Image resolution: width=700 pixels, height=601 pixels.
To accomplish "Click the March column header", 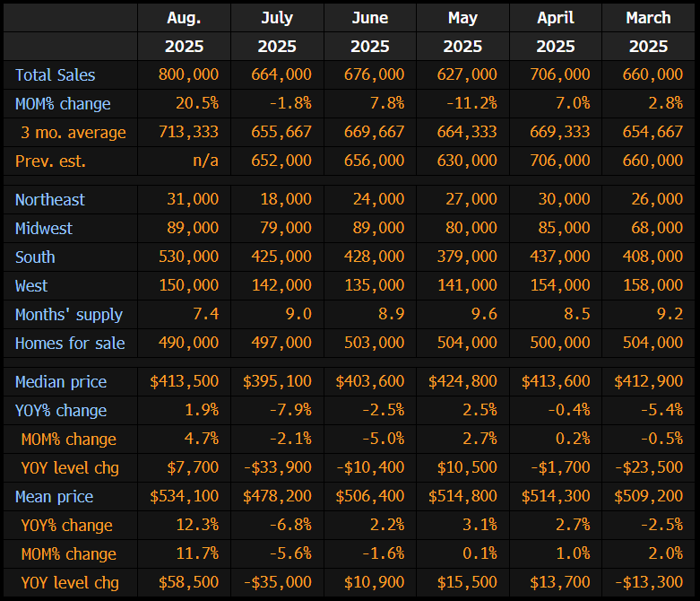I will [648, 18].
